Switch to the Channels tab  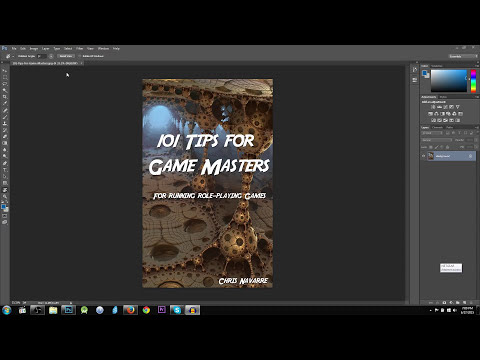coord(437,127)
